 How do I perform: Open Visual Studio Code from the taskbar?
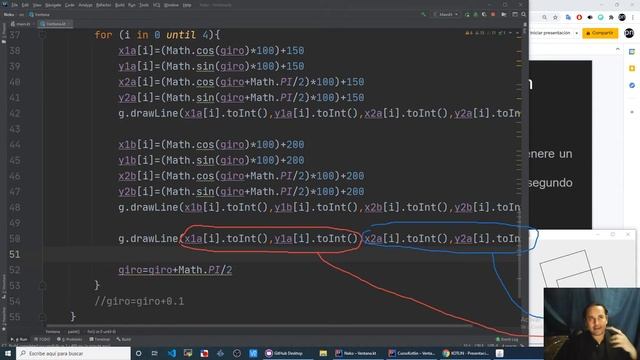(172, 353)
